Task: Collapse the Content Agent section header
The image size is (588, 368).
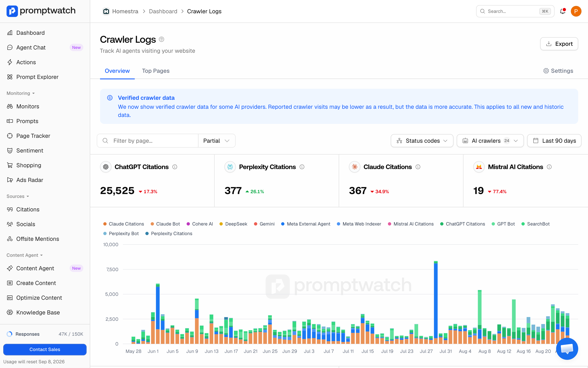Action: tap(24, 255)
